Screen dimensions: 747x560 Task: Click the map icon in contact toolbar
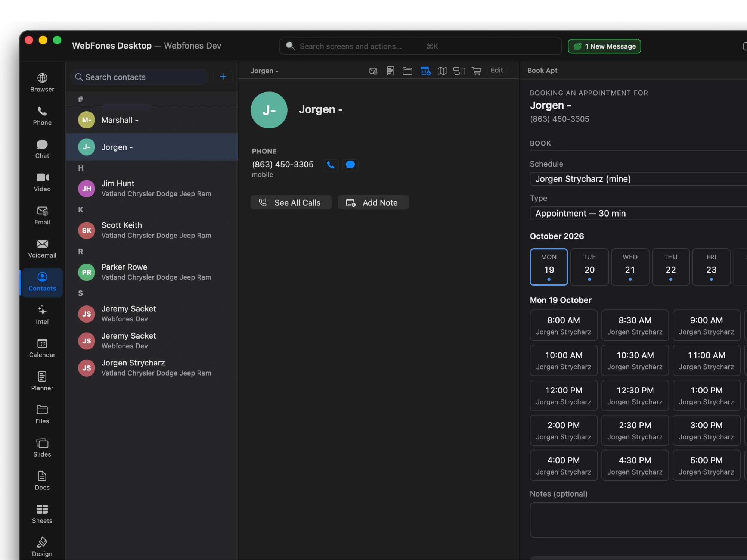tap(442, 71)
